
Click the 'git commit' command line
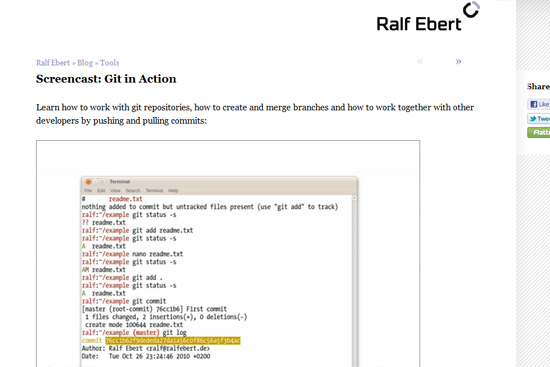[124, 301]
